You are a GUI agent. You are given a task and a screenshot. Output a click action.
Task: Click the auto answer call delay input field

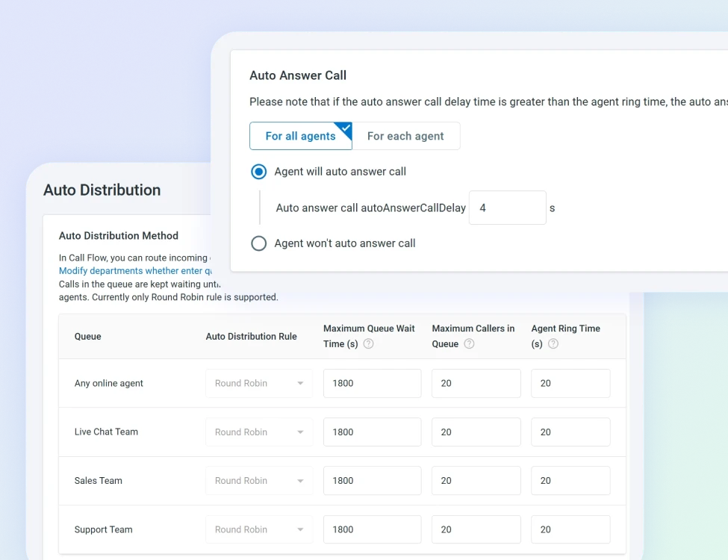(x=507, y=208)
